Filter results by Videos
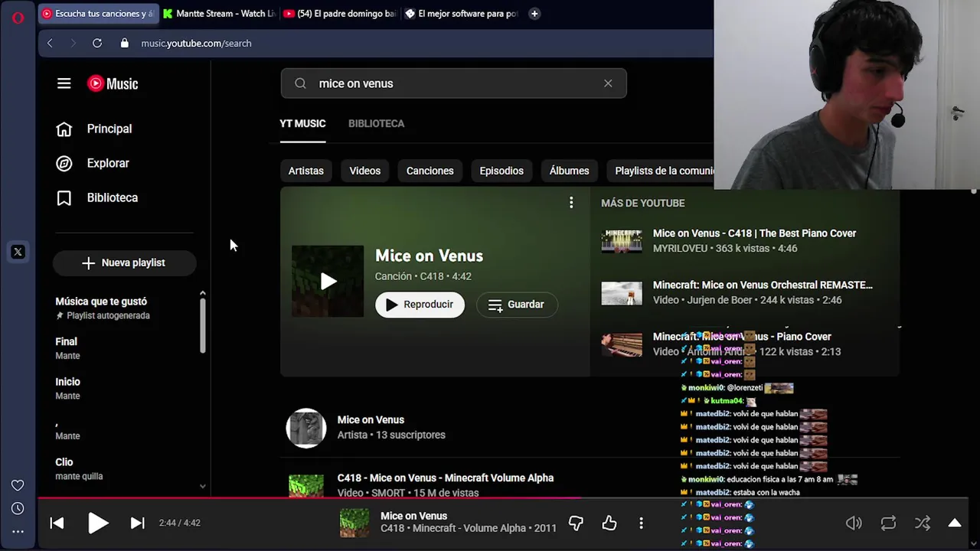Image resolution: width=980 pixels, height=551 pixels. pos(364,171)
